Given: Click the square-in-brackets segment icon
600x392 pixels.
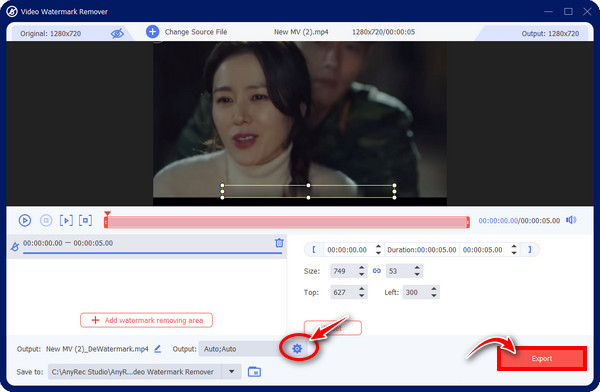Looking at the screenshot, I should pos(85,220).
